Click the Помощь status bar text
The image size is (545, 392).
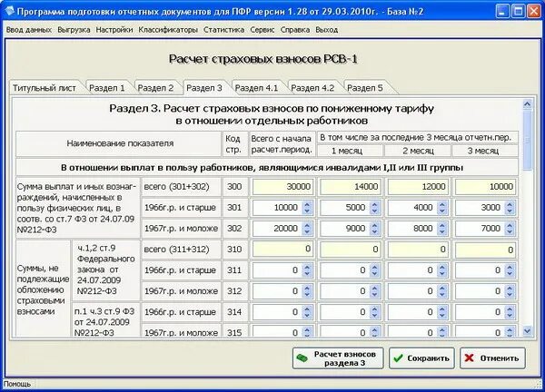pyautogui.click(x=17, y=384)
